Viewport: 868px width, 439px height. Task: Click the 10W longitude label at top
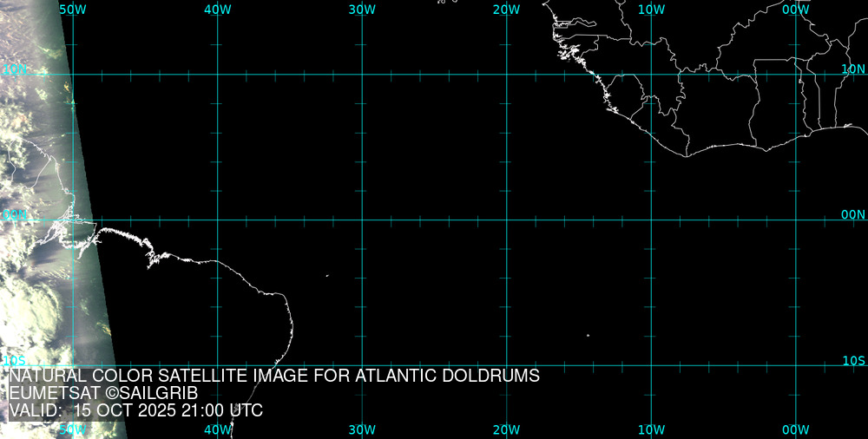tap(651, 9)
